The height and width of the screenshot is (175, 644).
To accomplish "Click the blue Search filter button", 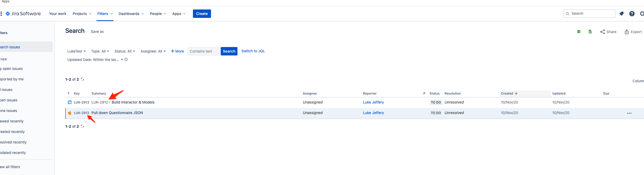I will [229, 51].
